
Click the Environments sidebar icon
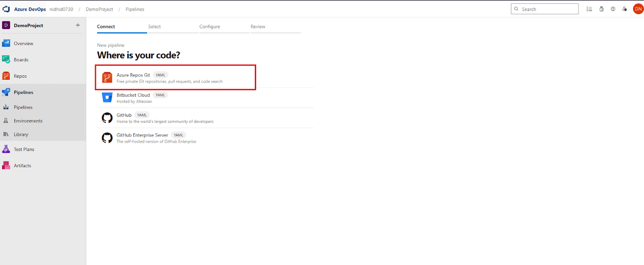pos(6,121)
